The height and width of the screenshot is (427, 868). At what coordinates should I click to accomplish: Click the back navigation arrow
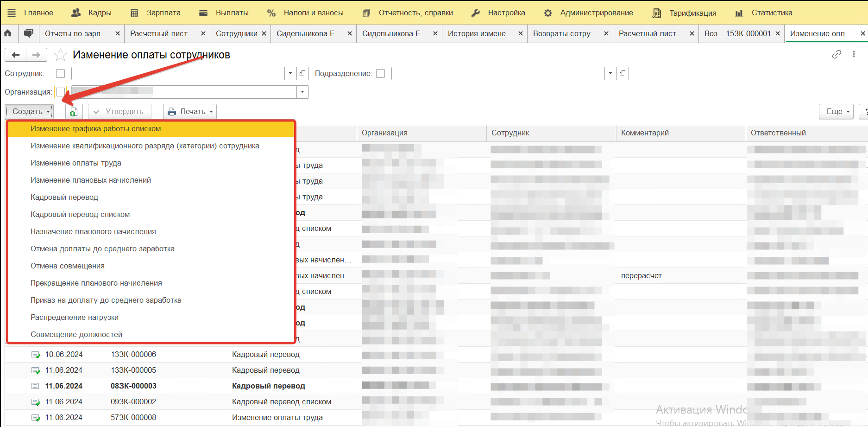coord(15,55)
